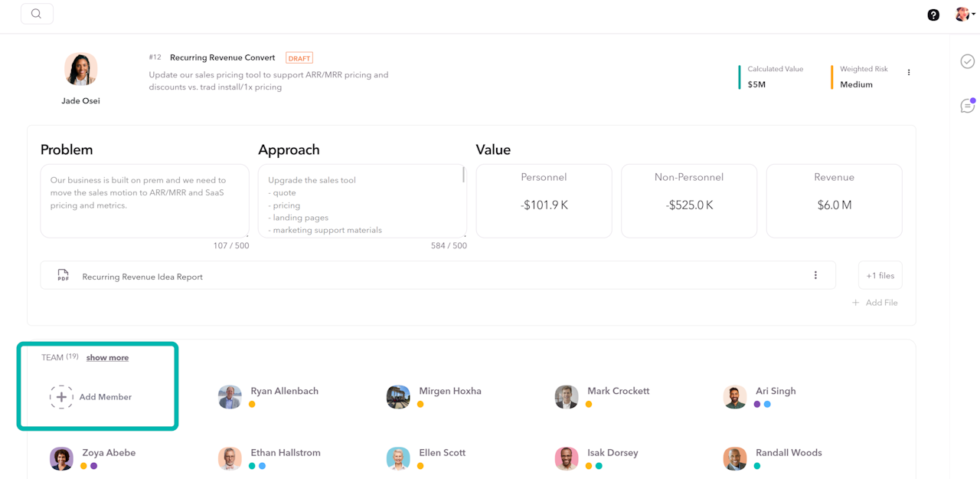Click the checkmark circle sidebar icon
The height and width of the screenshot is (479, 980).
(968, 61)
